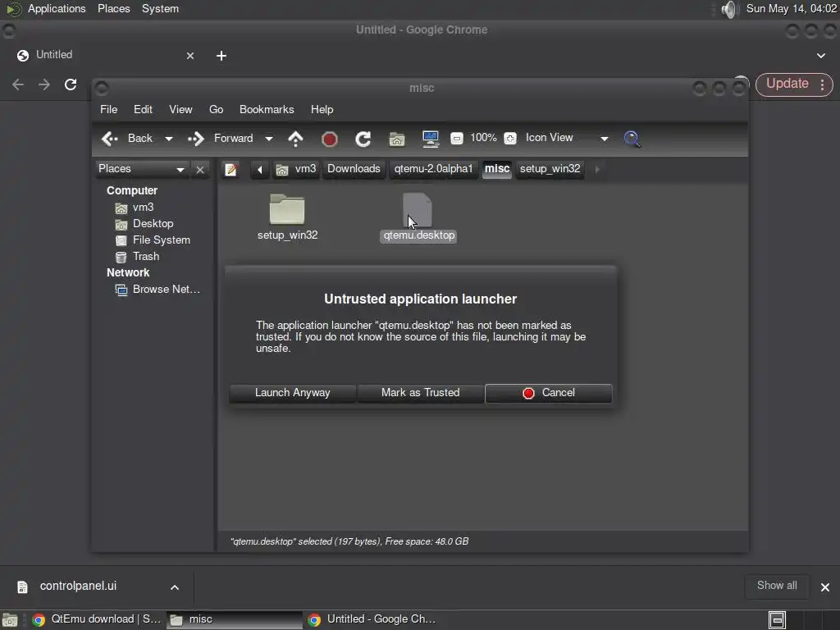This screenshot has height=630, width=840.
Task: Switch to misc taskbar window
Action: click(234, 619)
